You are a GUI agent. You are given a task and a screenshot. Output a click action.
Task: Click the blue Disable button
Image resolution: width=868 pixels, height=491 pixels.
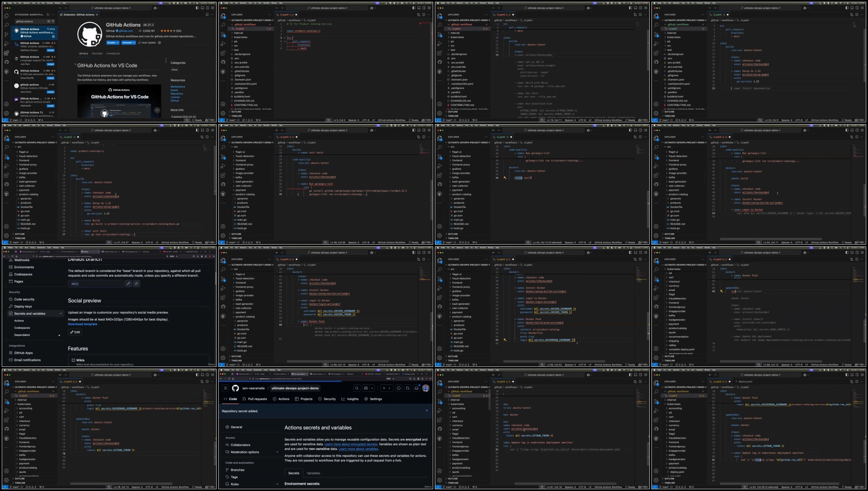coord(111,43)
